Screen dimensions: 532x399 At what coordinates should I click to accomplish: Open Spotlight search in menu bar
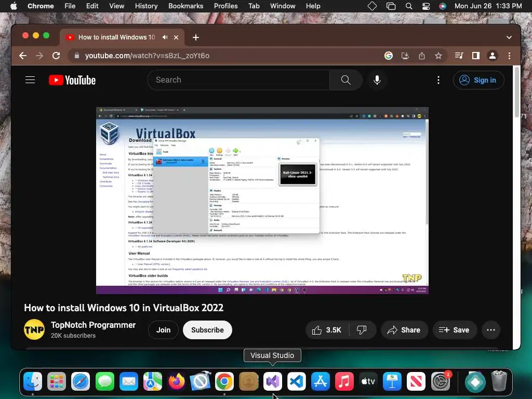[x=409, y=6]
